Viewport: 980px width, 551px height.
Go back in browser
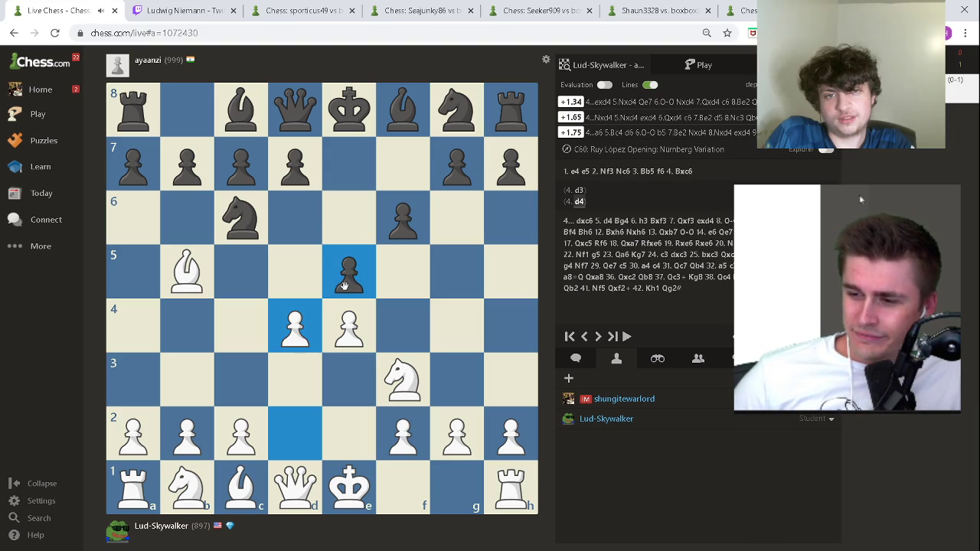(x=14, y=33)
